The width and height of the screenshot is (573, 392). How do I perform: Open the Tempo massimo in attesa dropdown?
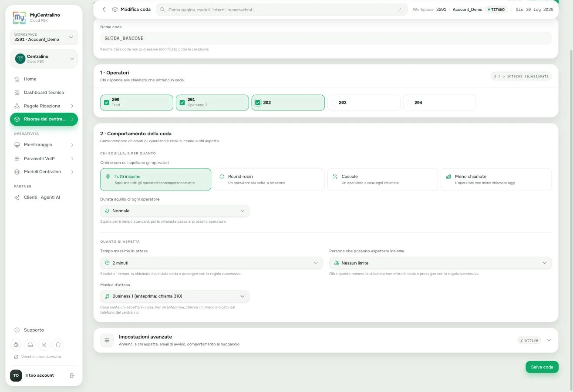tap(212, 263)
